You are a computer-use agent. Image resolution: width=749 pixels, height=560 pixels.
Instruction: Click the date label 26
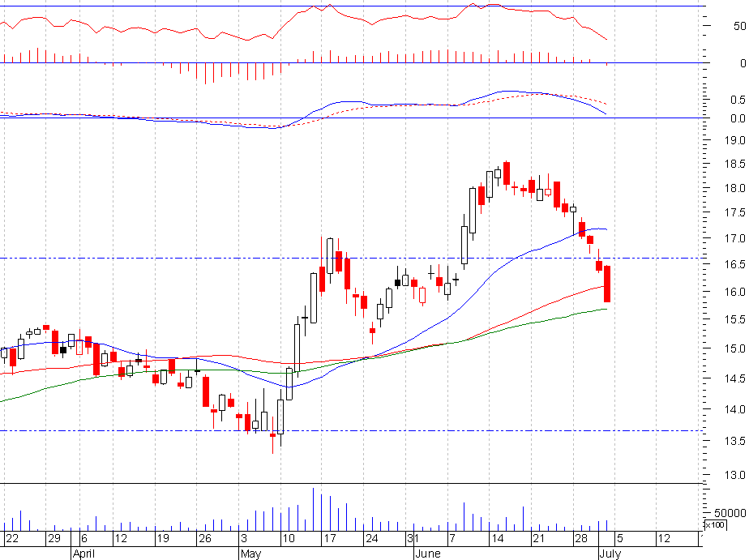pyautogui.click(x=205, y=538)
